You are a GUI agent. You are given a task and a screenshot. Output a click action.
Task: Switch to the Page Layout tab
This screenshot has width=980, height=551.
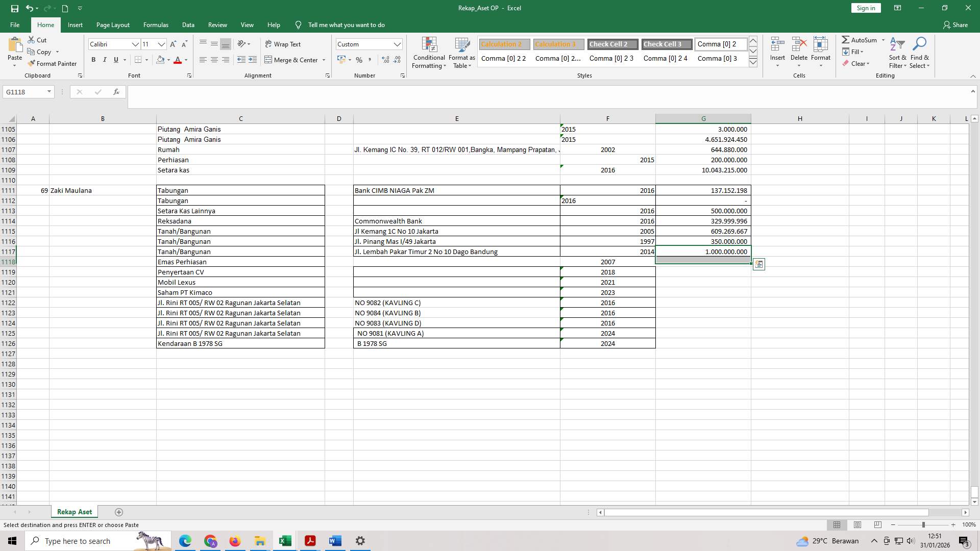pyautogui.click(x=113, y=25)
